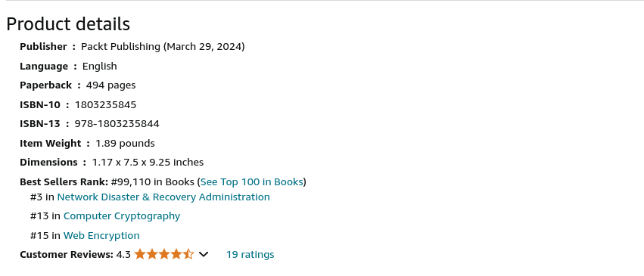Go to the Web Encryption category

101,235
